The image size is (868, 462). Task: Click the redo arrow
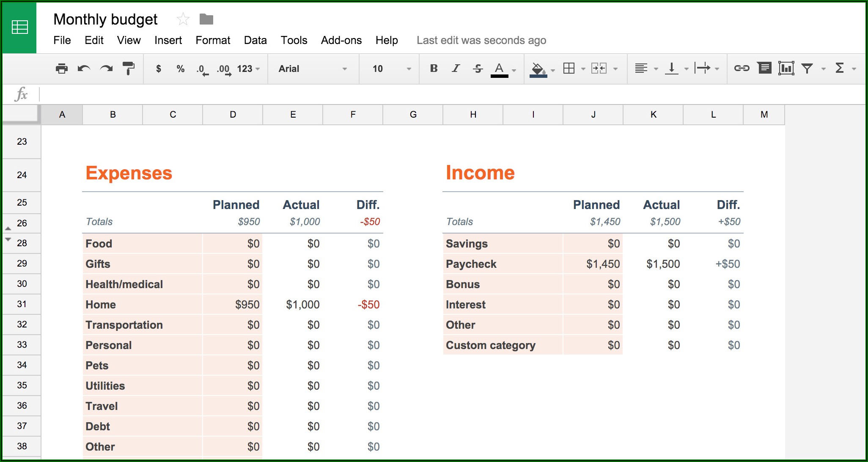click(106, 69)
